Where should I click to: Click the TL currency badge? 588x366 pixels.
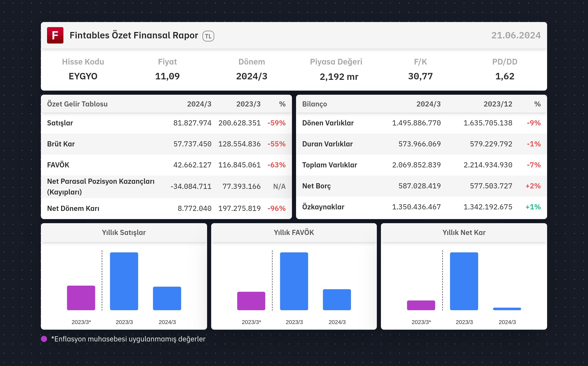coord(208,36)
